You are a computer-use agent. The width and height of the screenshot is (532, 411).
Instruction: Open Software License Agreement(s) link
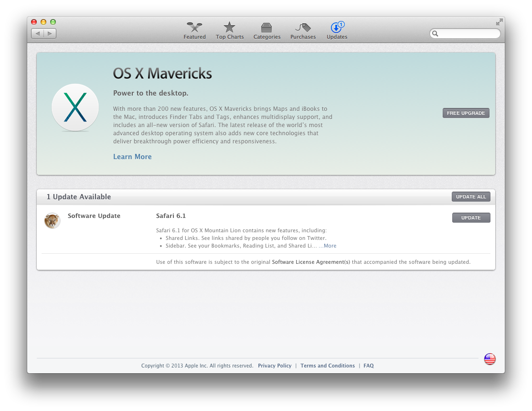(311, 262)
